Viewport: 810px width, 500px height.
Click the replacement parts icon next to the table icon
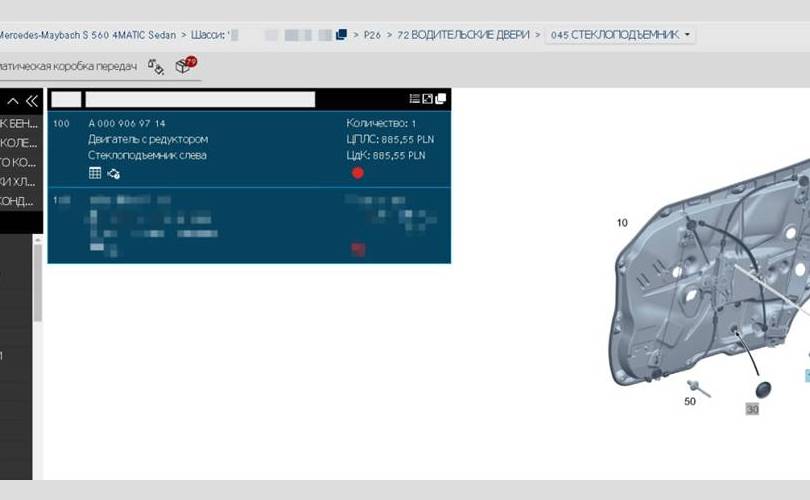pyautogui.click(x=114, y=173)
